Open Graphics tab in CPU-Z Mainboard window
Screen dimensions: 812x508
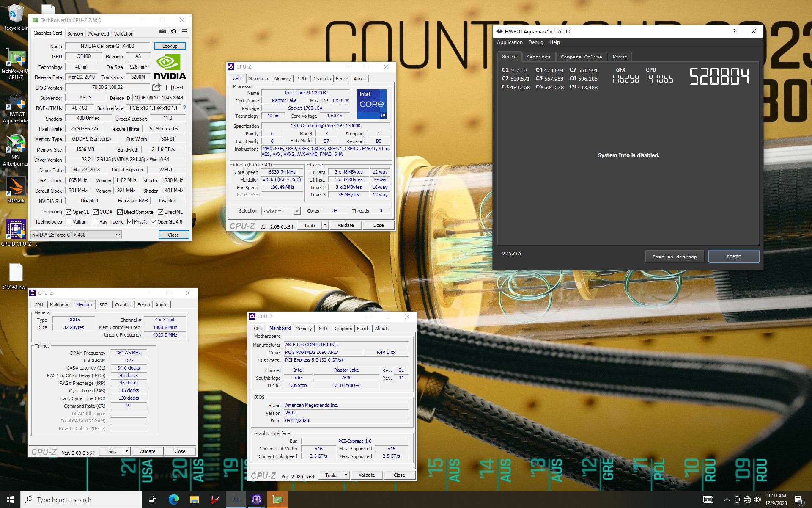click(x=343, y=329)
